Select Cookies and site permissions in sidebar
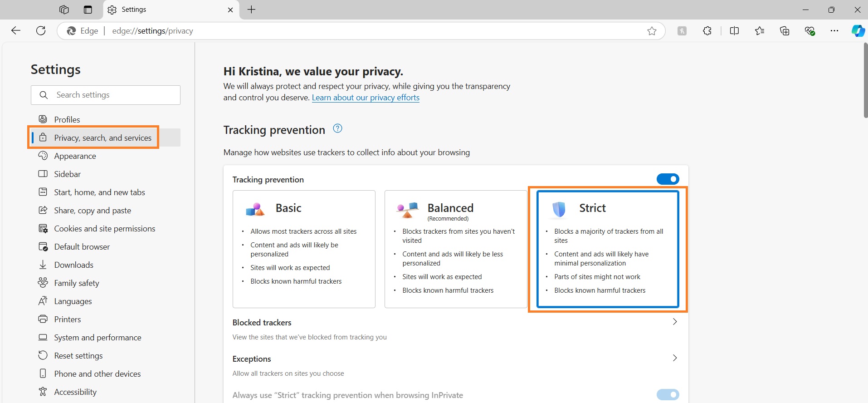This screenshot has width=868, height=403. coord(104,228)
